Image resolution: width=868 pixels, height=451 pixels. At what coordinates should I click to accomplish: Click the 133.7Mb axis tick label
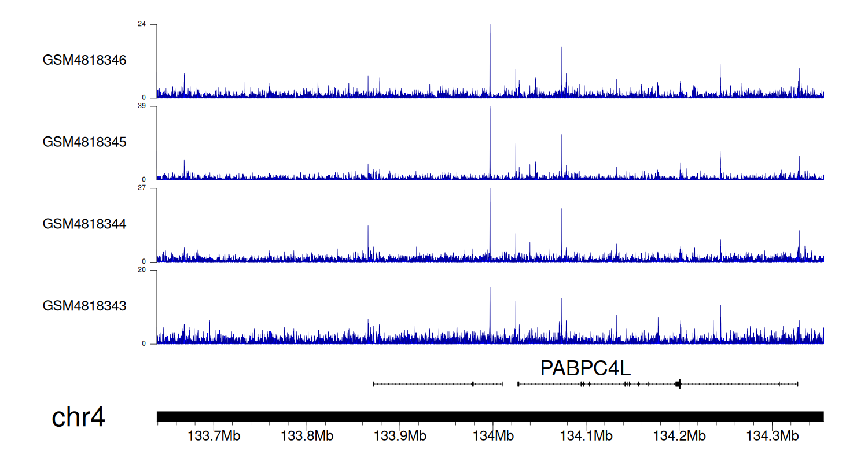[x=213, y=435]
